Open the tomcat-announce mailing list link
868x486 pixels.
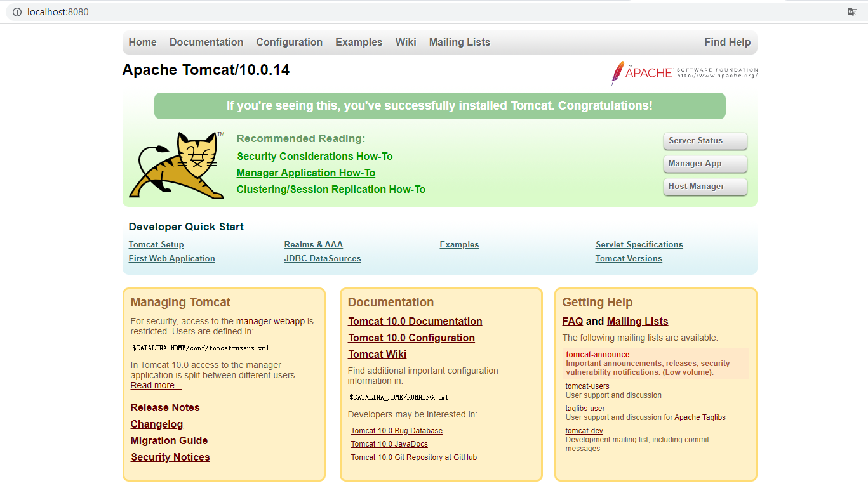pyautogui.click(x=598, y=355)
